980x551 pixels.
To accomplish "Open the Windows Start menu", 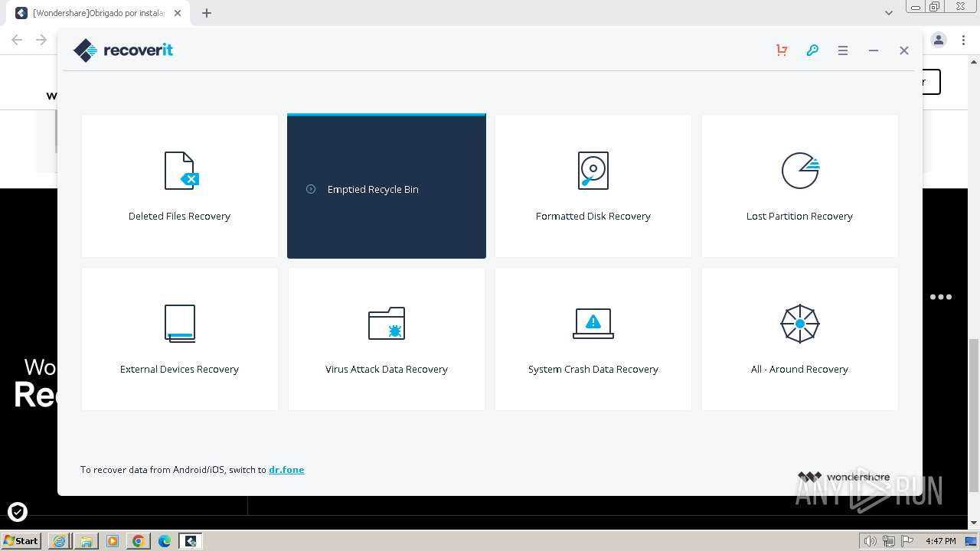I will tap(21, 541).
